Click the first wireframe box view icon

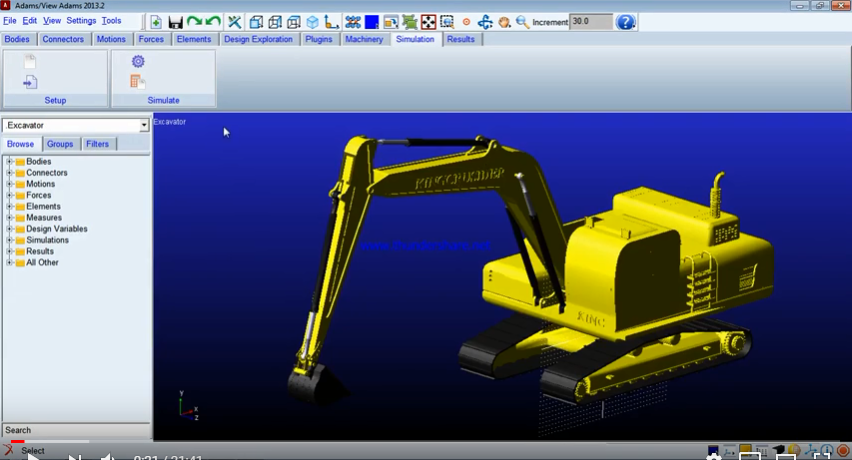[x=256, y=22]
